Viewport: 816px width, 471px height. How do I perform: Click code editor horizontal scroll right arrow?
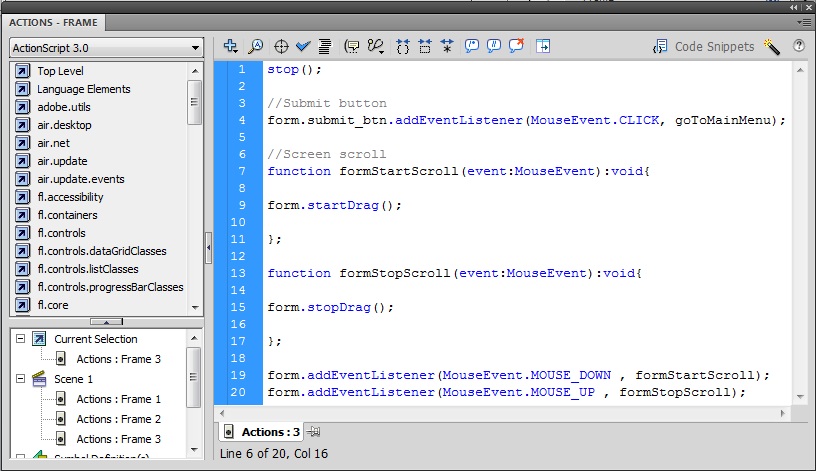(783, 413)
